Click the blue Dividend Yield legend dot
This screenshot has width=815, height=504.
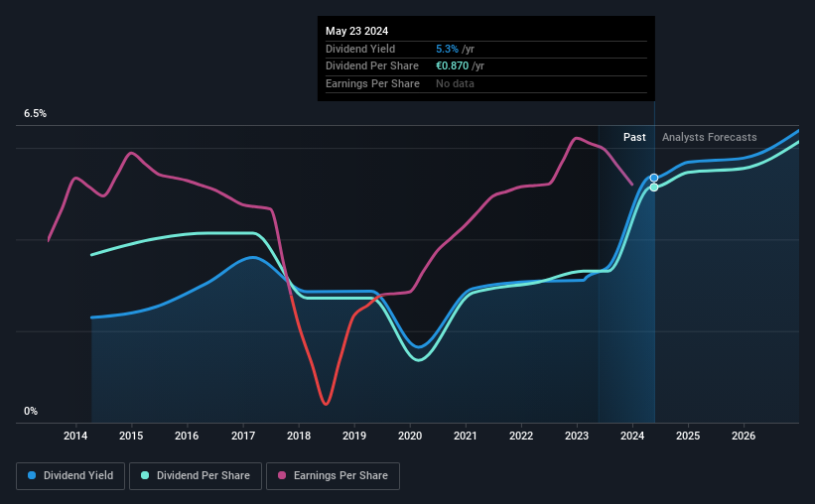pos(32,475)
